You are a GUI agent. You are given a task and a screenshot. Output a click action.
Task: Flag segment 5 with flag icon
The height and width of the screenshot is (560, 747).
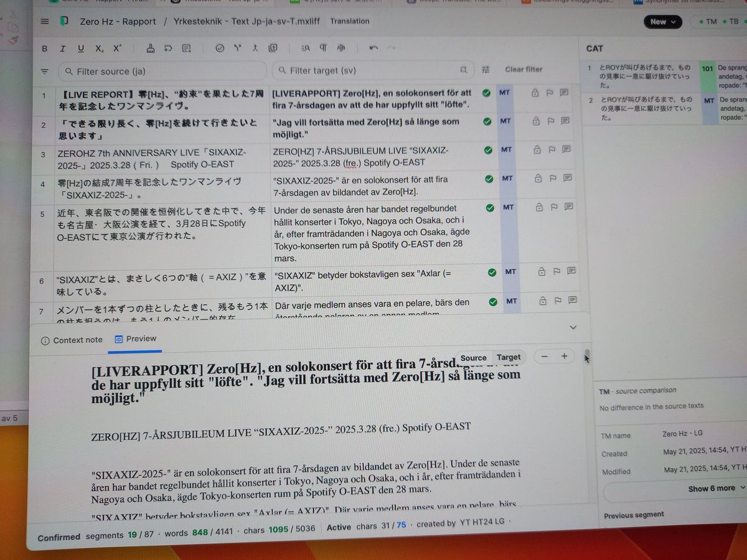pyautogui.click(x=555, y=207)
